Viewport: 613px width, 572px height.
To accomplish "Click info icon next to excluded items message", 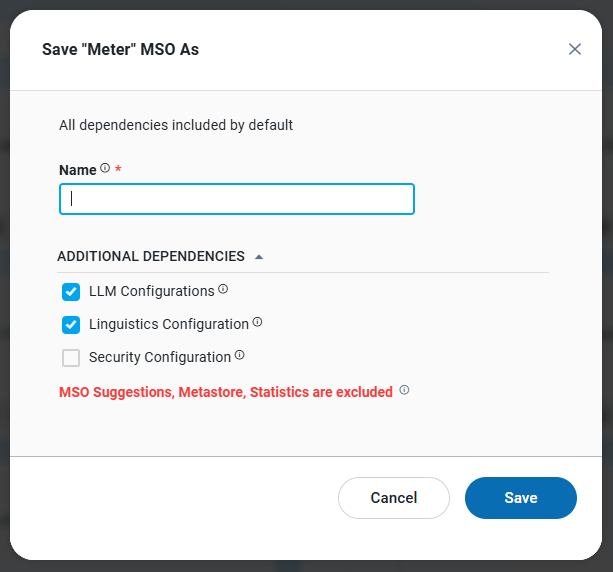I will [404, 391].
